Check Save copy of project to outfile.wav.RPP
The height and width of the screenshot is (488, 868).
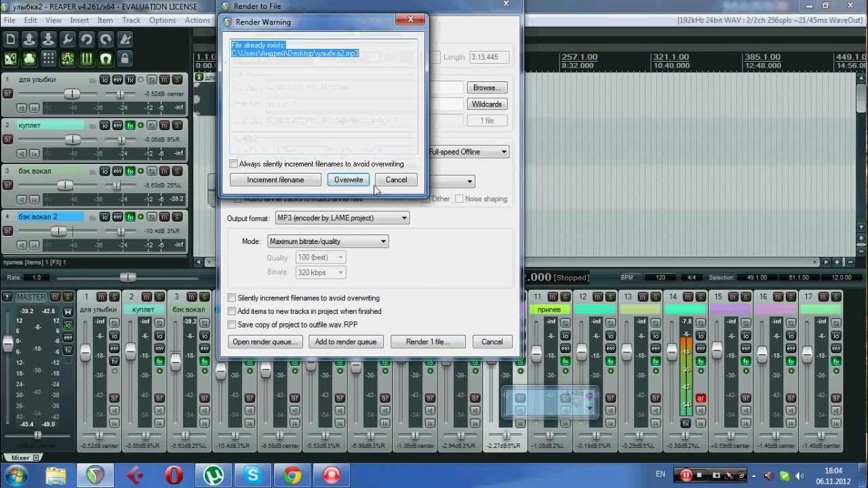232,325
